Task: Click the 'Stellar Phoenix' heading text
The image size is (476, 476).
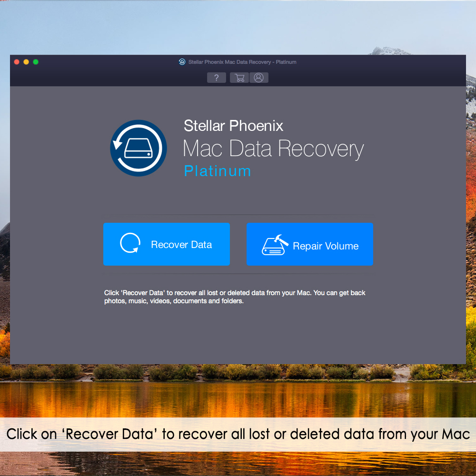Action: click(x=233, y=126)
